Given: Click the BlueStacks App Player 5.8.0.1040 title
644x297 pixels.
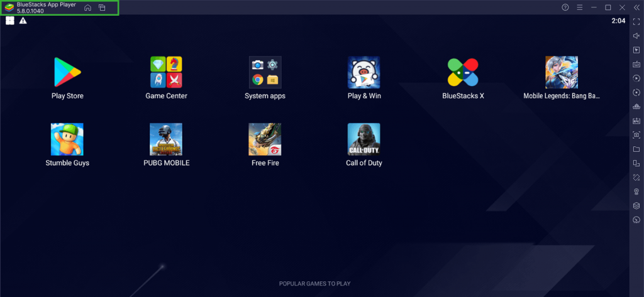Looking at the screenshot, I should coord(47,8).
